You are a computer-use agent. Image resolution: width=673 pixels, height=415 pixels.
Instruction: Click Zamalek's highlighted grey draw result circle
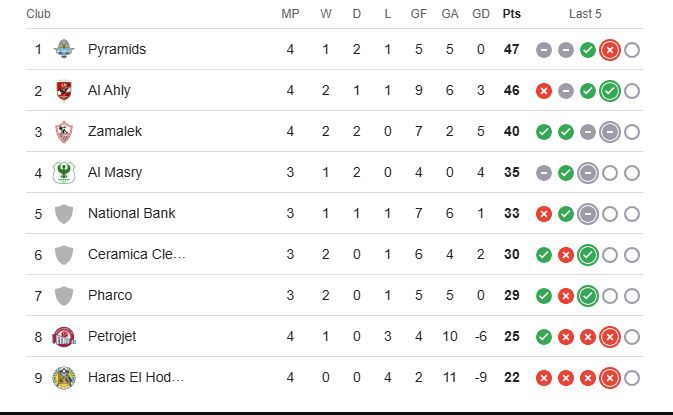pyautogui.click(x=609, y=132)
